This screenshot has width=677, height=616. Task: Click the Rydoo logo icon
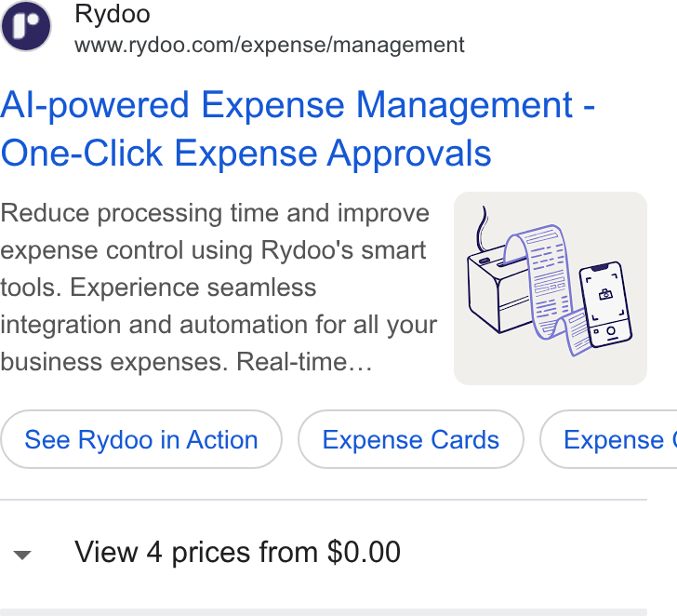(x=26, y=26)
